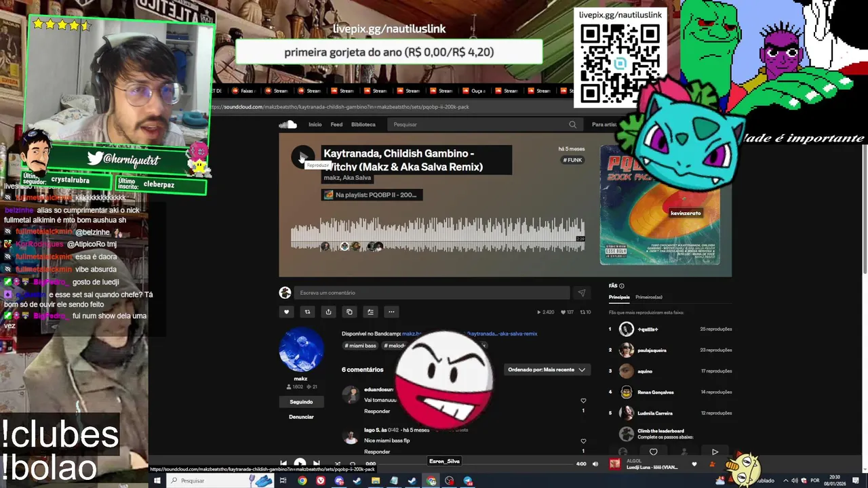
Task: Open the 'makz, Aka Salva' artist link
Action: click(x=347, y=178)
